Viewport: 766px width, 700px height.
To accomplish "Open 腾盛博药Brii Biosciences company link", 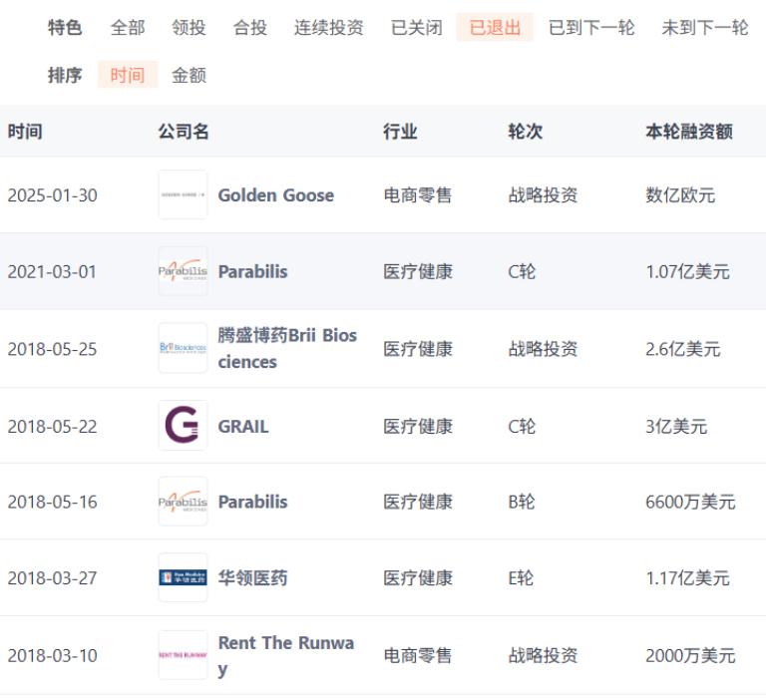I will tap(287, 348).
